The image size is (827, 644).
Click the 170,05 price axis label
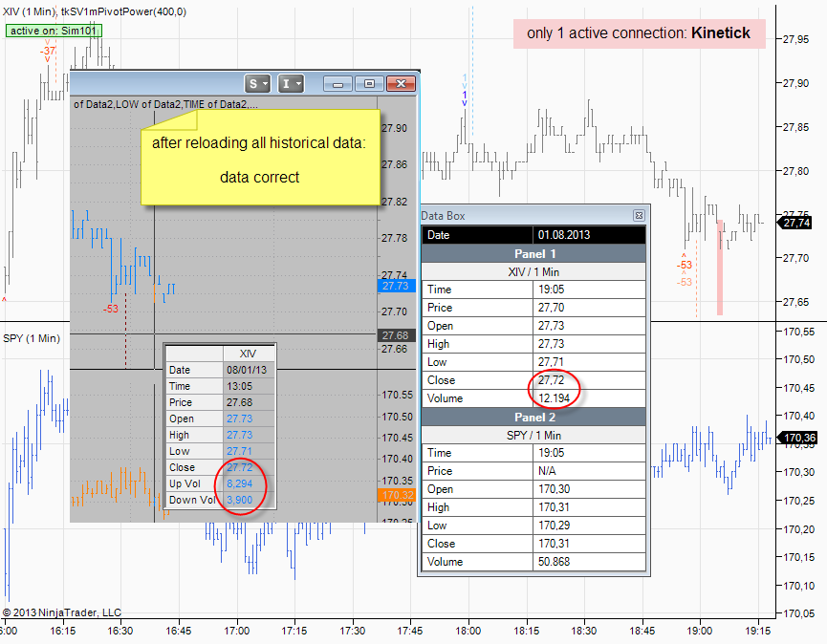pyautogui.click(x=798, y=613)
